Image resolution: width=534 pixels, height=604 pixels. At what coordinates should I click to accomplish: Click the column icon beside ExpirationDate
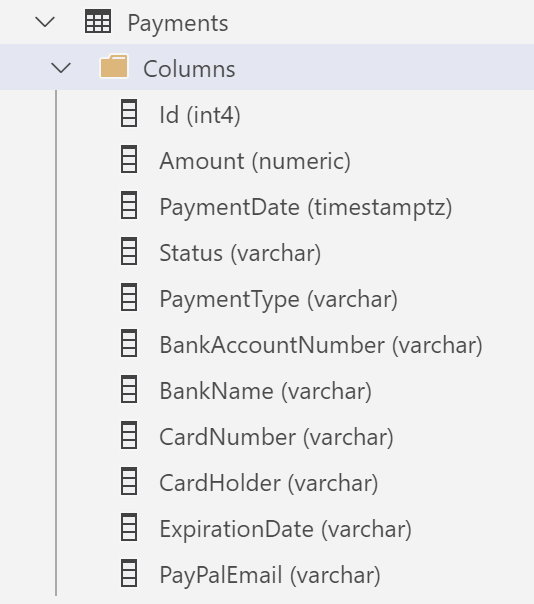coord(129,527)
